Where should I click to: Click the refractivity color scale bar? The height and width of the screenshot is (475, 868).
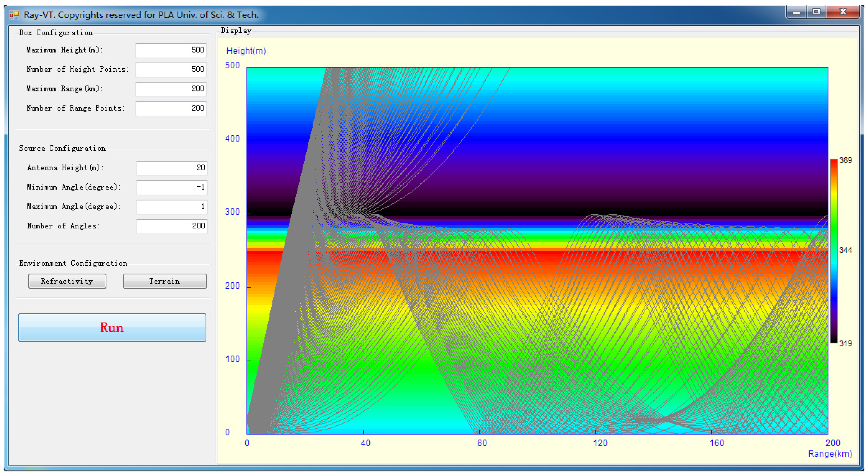833,251
